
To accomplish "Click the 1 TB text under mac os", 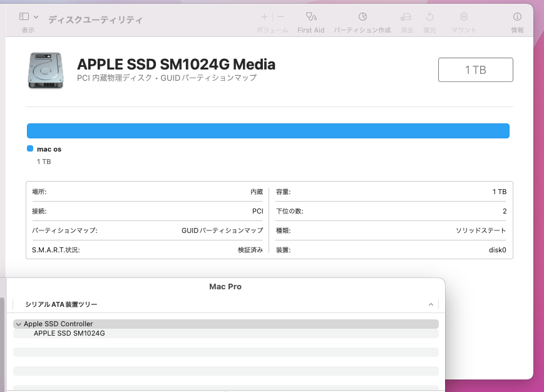I will coord(44,162).
